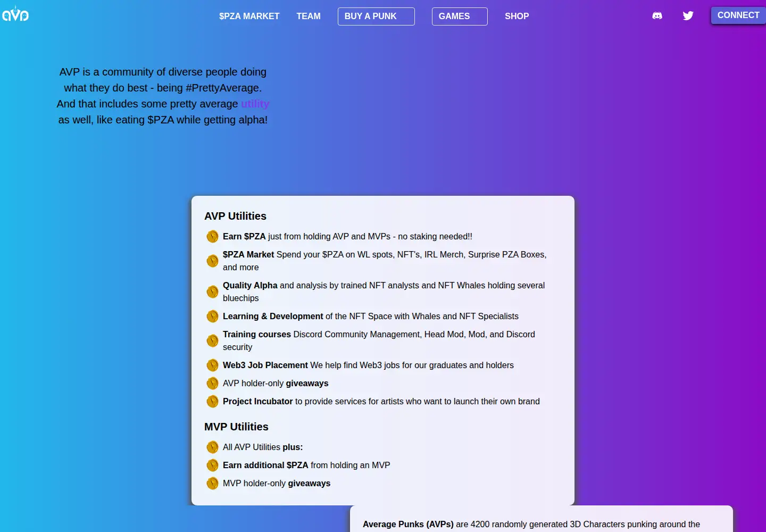
Task: Open the GAMES button
Action: click(460, 16)
